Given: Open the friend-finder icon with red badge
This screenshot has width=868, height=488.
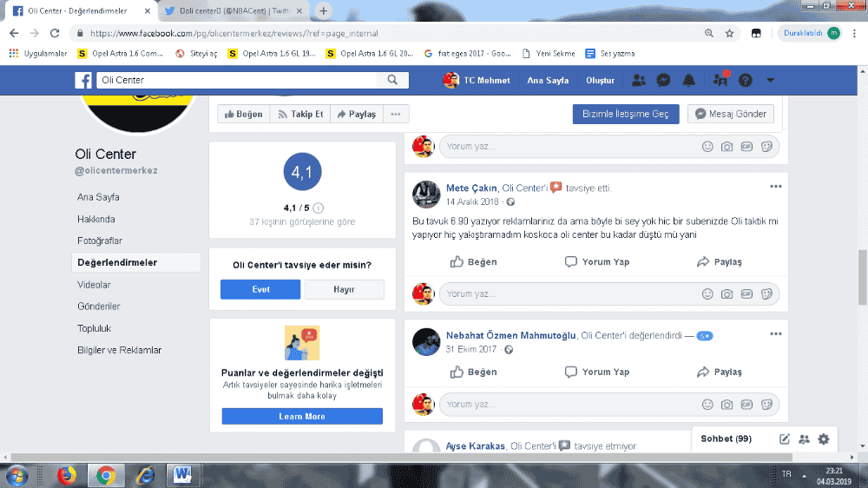Looking at the screenshot, I should click(x=720, y=79).
